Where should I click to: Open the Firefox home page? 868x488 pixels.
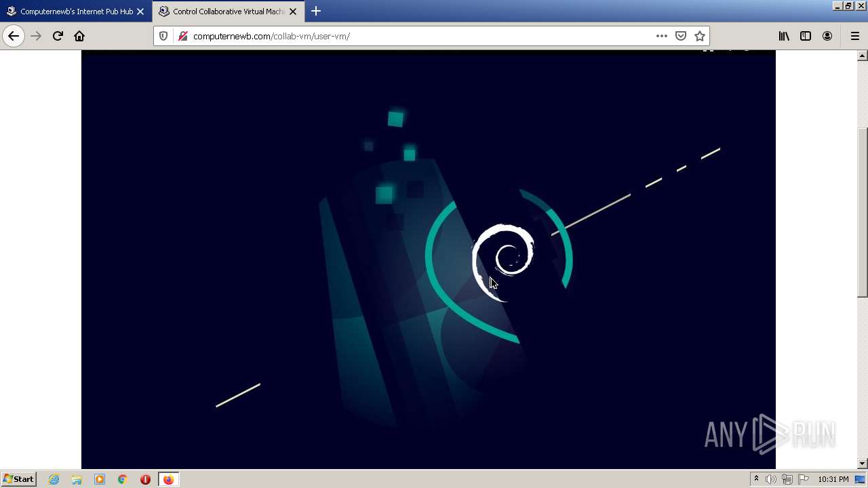click(79, 36)
